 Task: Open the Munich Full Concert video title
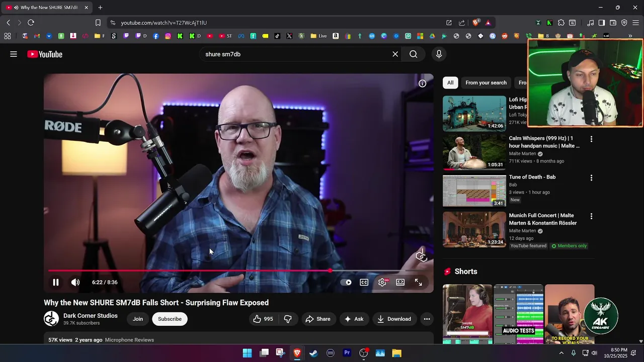543,219
